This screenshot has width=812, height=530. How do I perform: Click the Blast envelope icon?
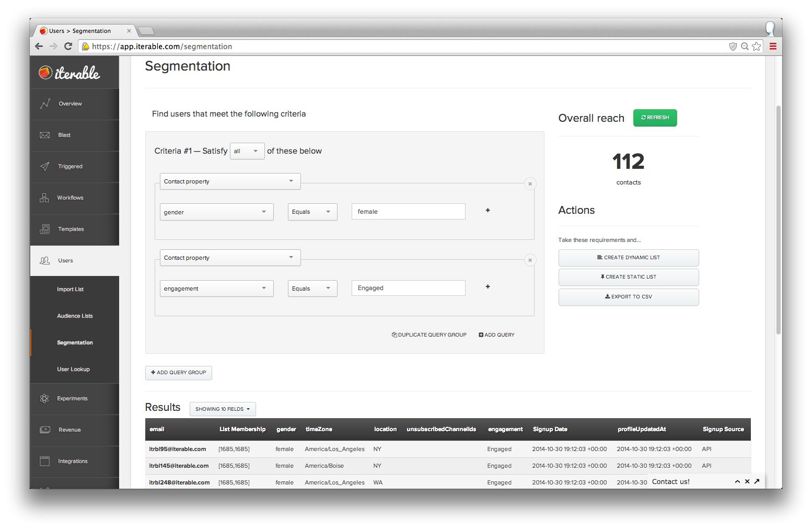45,135
